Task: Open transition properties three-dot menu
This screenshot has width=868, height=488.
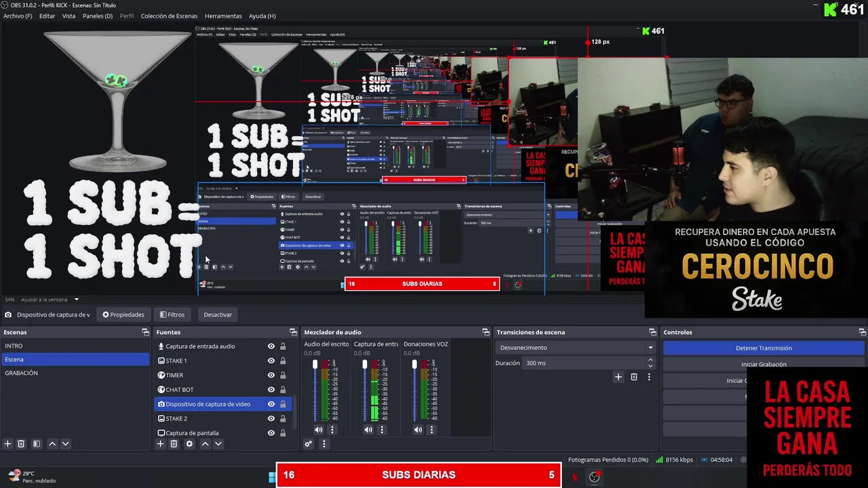Action: tap(649, 377)
